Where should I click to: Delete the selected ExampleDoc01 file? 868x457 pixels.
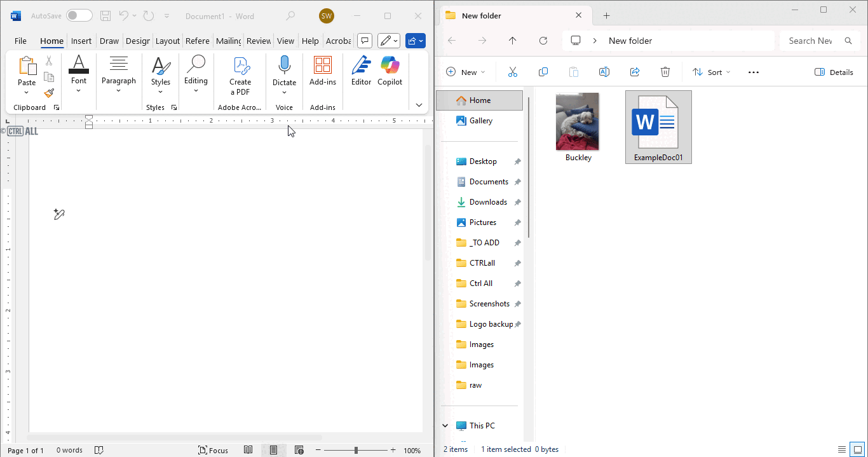[x=665, y=72]
